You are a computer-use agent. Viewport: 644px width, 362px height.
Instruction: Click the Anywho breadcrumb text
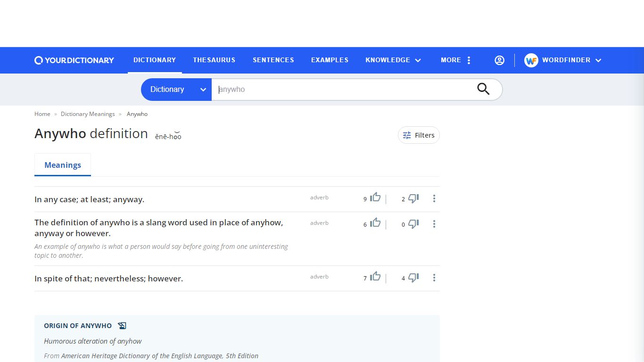pyautogui.click(x=137, y=114)
